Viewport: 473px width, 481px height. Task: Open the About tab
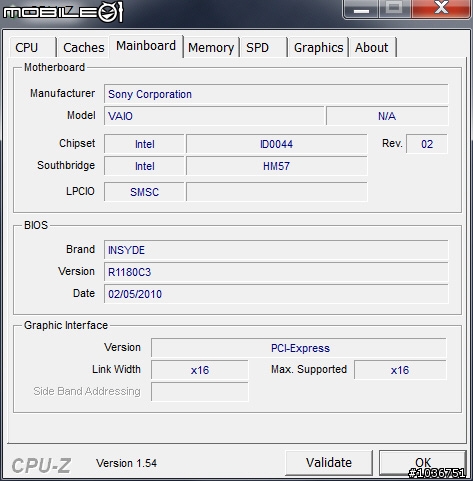372,47
